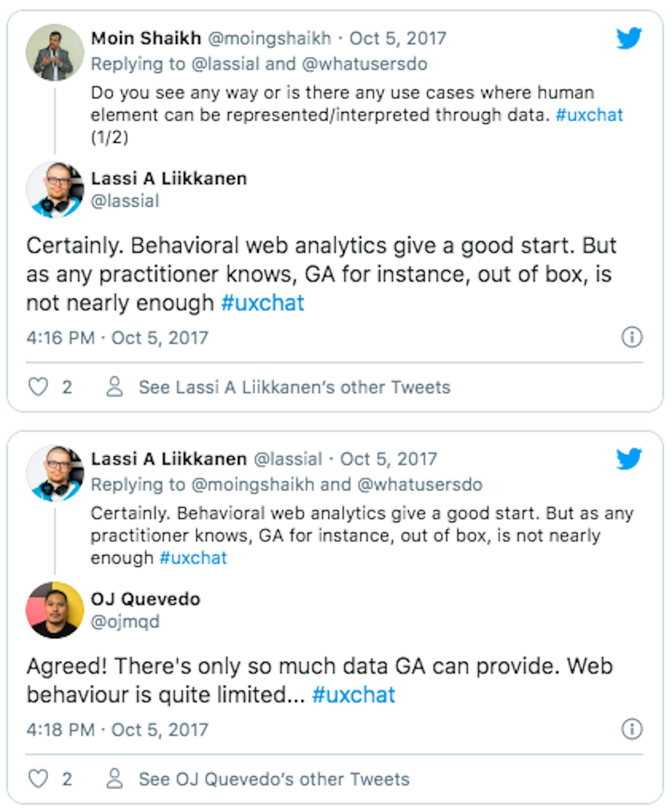
Task: Click person icon next to See Lassi's Tweets
Action: point(115,387)
